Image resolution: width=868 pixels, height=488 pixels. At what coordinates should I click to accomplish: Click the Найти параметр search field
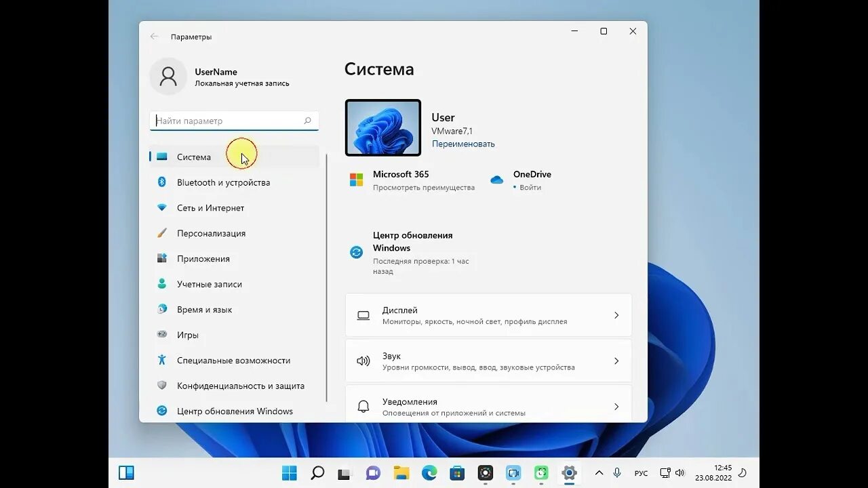coord(234,121)
